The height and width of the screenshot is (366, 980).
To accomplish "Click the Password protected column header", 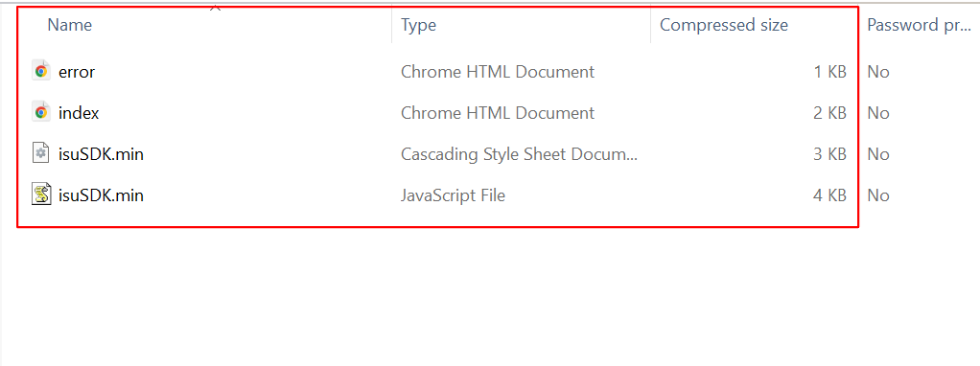I will coord(919,25).
